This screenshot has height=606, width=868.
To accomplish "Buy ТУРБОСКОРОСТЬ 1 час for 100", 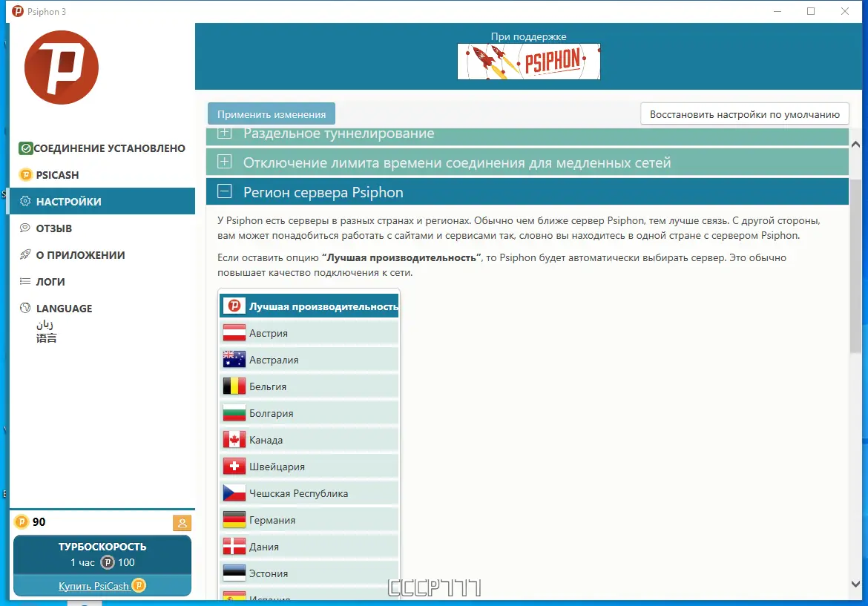I will (102, 555).
